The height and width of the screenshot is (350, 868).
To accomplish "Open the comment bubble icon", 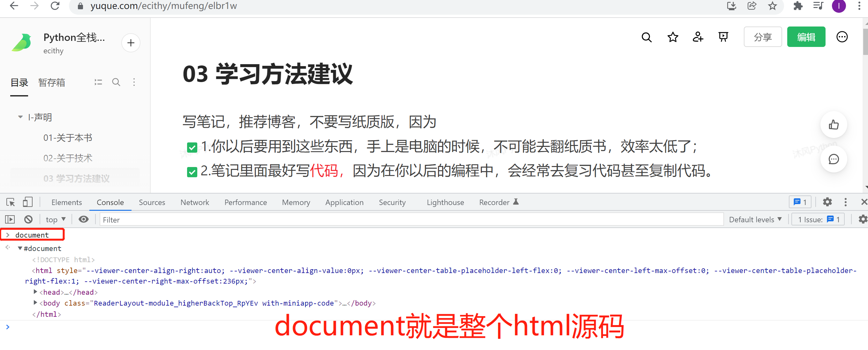I will tap(833, 159).
